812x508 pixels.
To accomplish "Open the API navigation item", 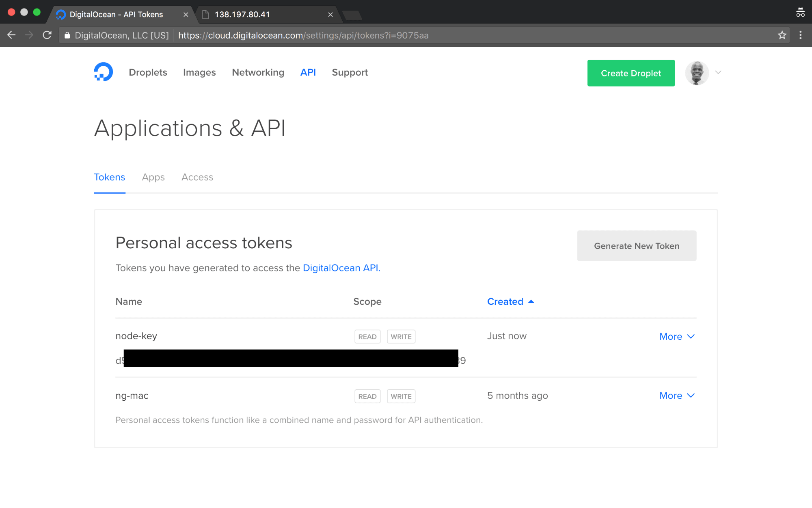I will click(x=308, y=72).
